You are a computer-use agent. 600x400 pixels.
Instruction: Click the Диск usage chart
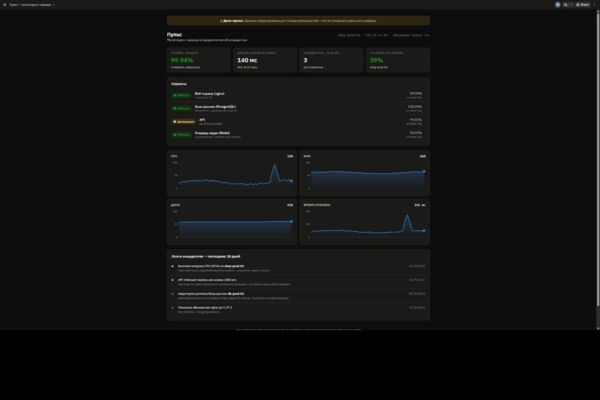pyautogui.click(x=232, y=222)
